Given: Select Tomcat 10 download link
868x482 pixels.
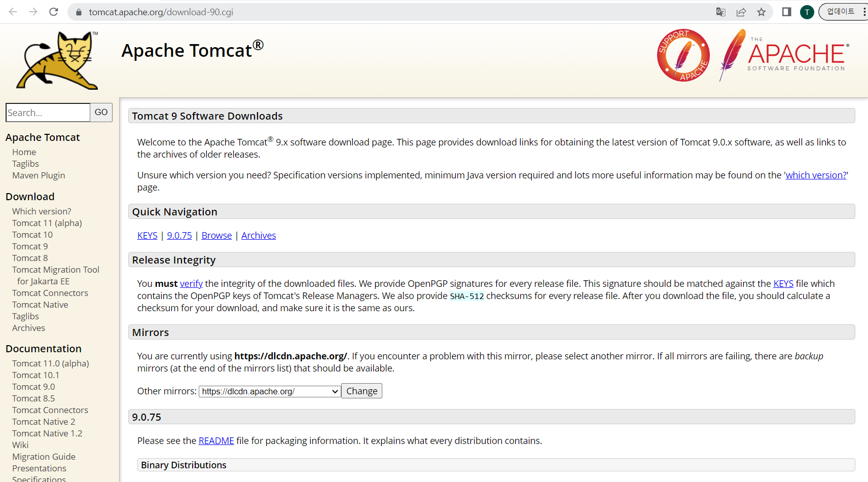Looking at the screenshot, I should point(32,235).
